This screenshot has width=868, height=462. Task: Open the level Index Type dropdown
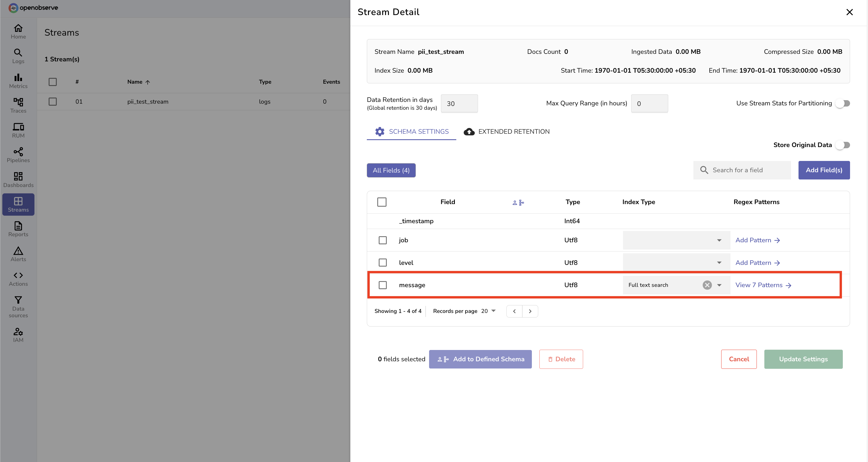coord(676,263)
